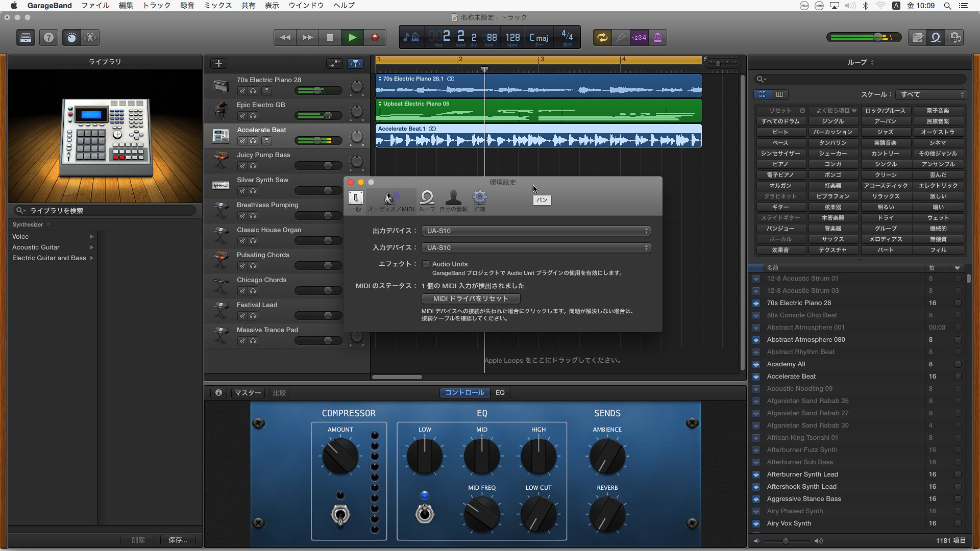980x551 pixels.
Task: Open the Smart Controls info inspector button
Action: [218, 392]
